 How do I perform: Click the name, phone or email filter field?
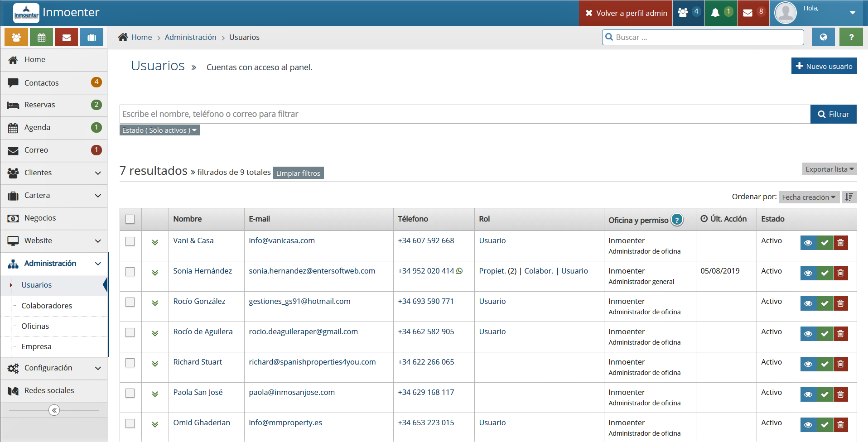[465, 114]
